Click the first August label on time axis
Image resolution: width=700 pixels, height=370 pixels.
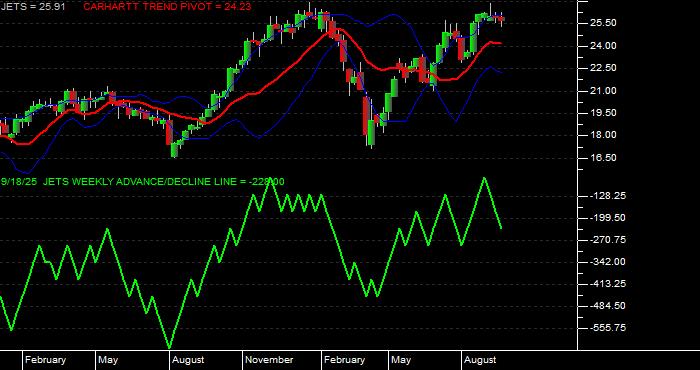188,360
